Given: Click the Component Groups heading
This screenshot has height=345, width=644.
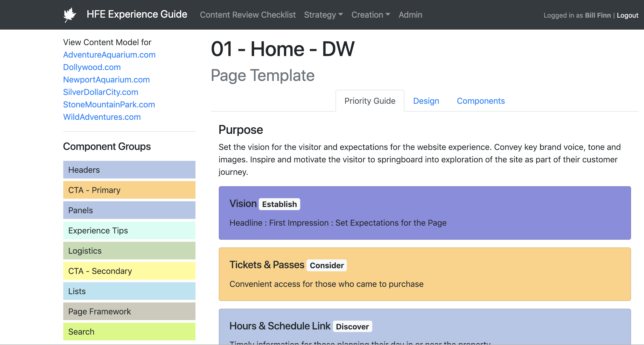Looking at the screenshot, I should point(107,147).
